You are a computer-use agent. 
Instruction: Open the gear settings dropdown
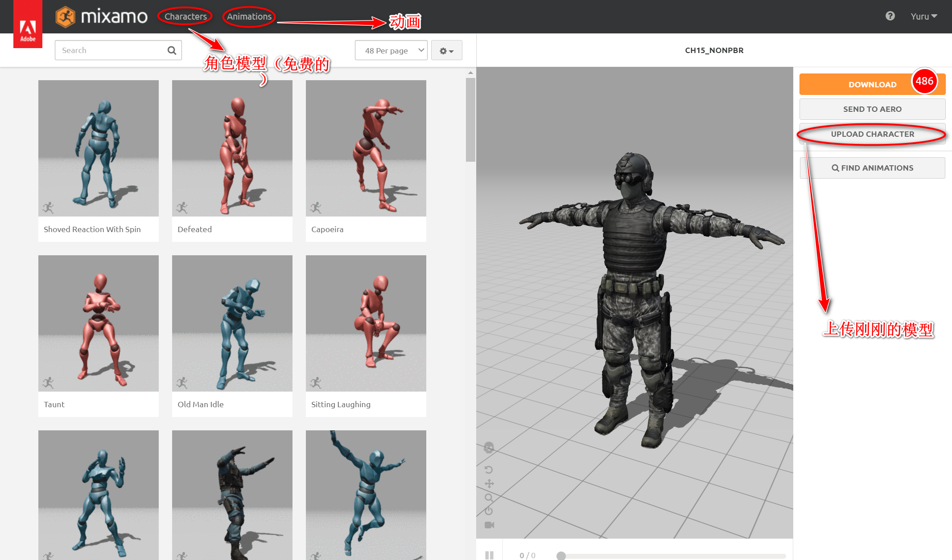click(x=446, y=51)
